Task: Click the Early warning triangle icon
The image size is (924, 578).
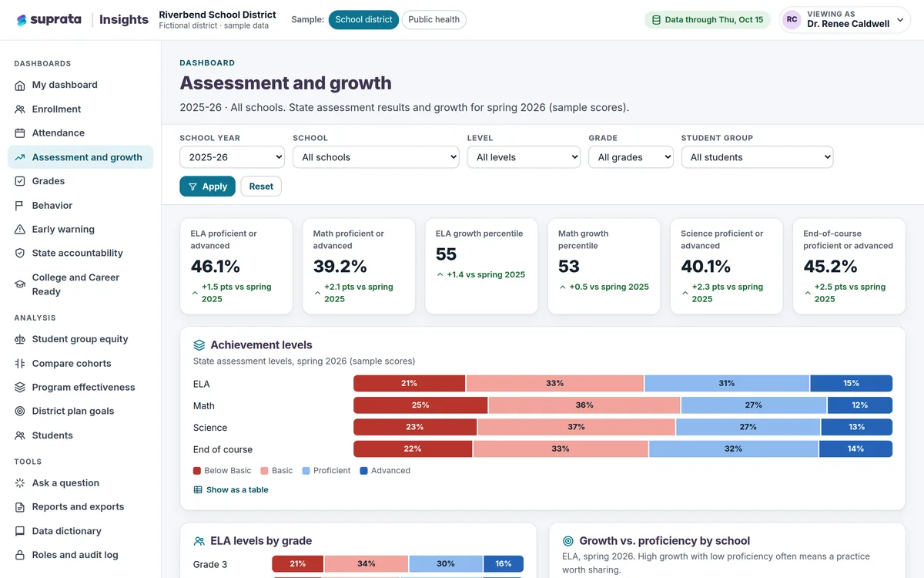Action: 20,230
